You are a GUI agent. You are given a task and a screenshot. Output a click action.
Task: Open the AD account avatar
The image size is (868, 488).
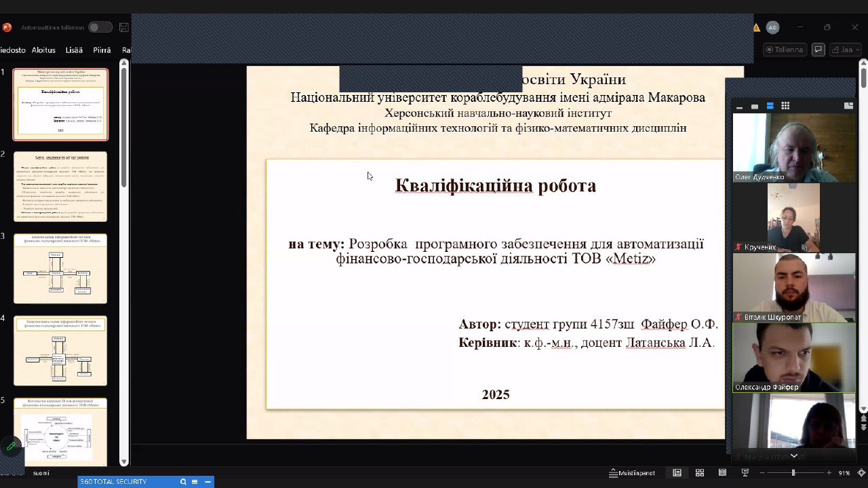[772, 27]
